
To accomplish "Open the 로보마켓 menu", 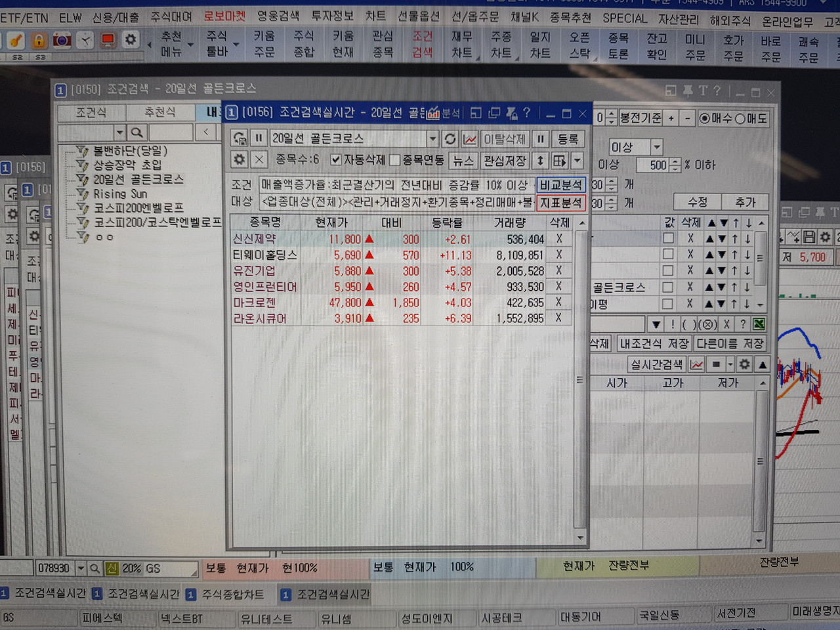I will (224, 16).
